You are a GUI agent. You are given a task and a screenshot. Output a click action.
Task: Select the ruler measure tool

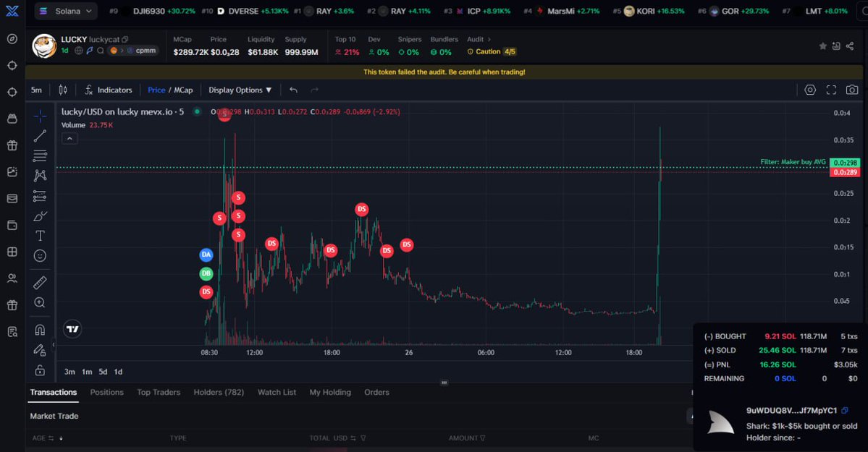[x=40, y=283]
